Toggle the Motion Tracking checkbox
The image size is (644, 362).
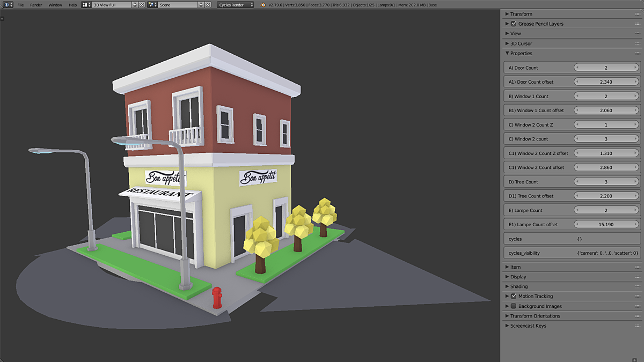pos(514,296)
